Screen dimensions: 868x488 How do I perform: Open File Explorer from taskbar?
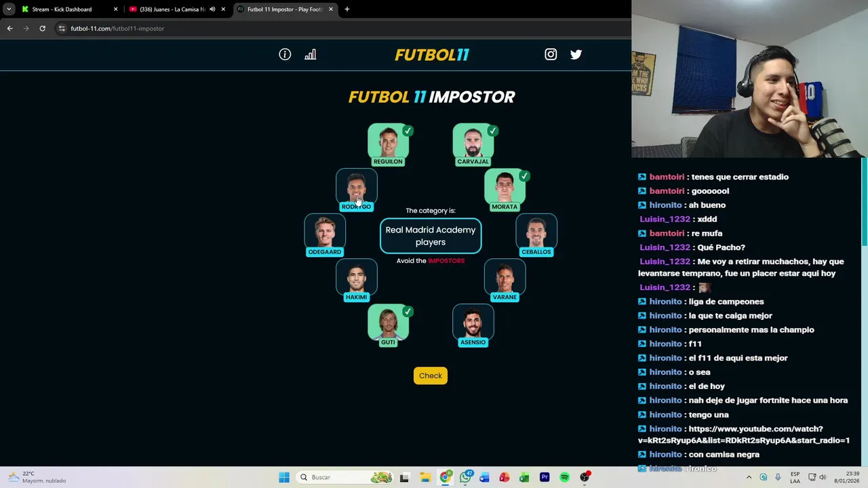point(425,477)
